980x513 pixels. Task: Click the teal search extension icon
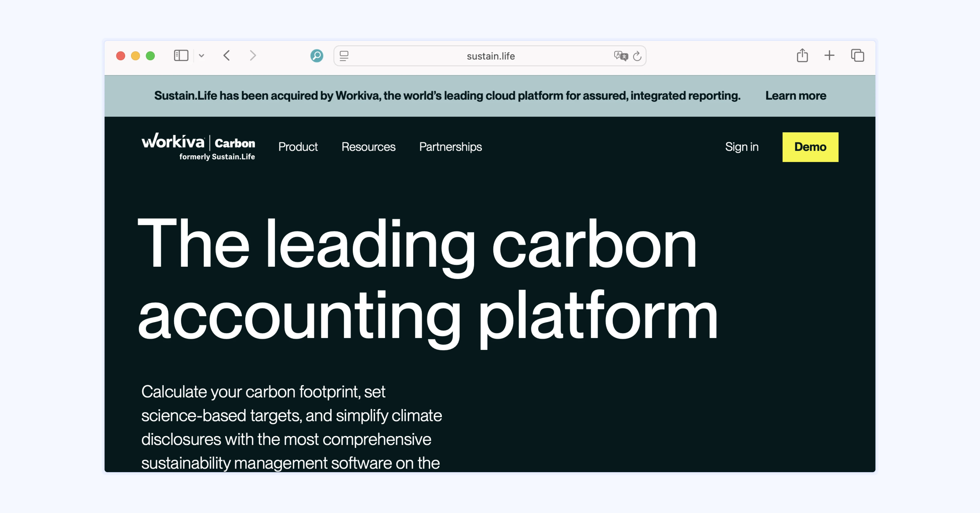[x=316, y=56]
